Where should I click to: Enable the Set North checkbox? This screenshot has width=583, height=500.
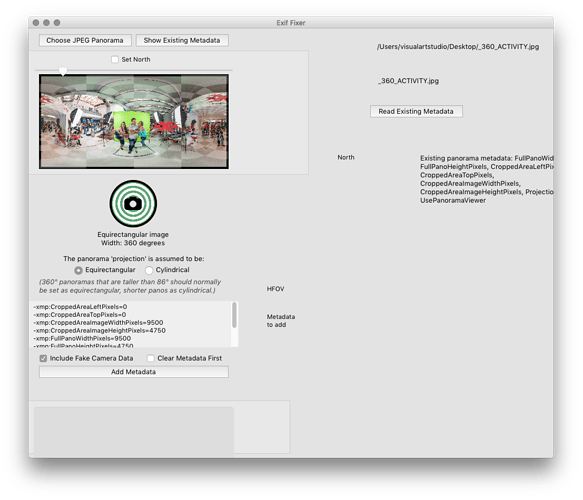pyautogui.click(x=115, y=59)
